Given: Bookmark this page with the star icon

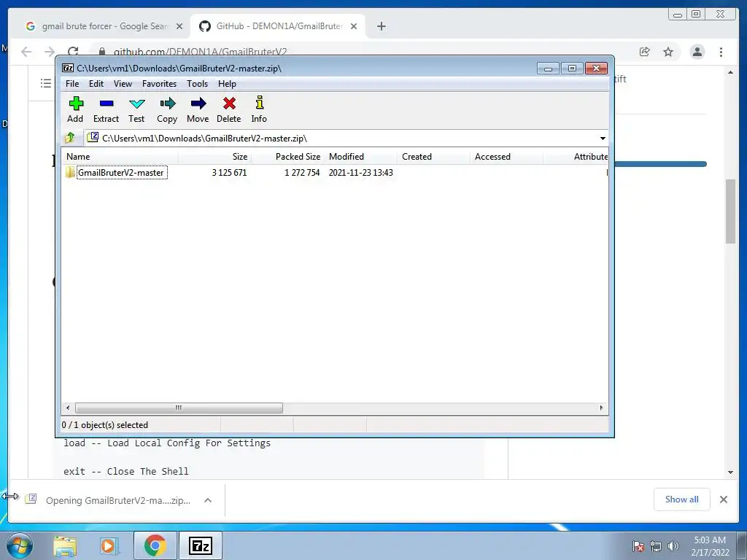Looking at the screenshot, I should [x=668, y=52].
